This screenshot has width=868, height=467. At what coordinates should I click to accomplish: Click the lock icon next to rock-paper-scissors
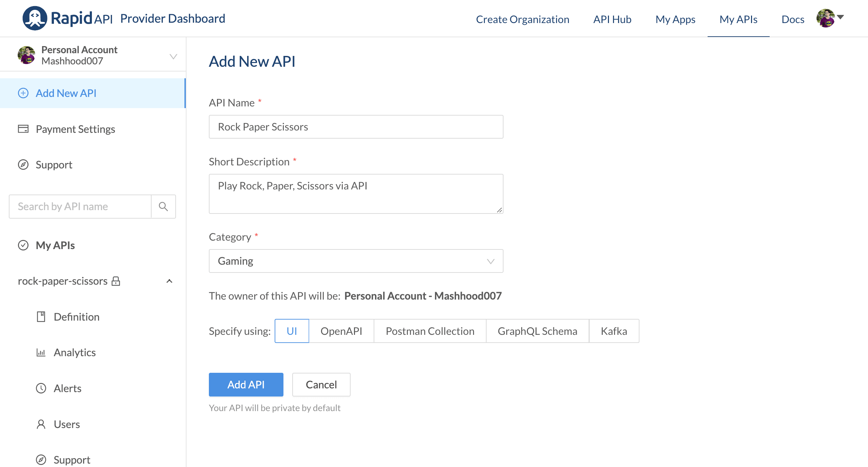click(x=116, y=281)
